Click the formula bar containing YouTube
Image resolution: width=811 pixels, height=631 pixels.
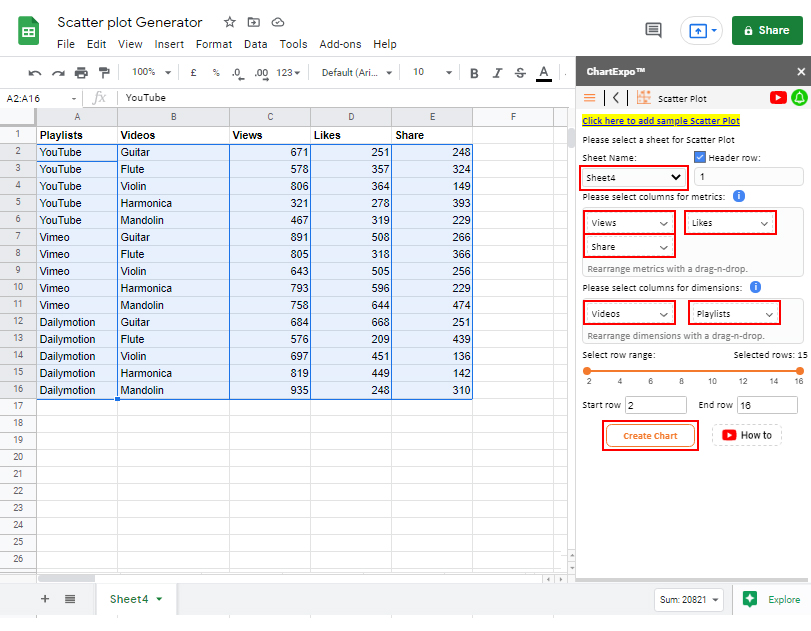pyautogui.click(x=341, y=98)
